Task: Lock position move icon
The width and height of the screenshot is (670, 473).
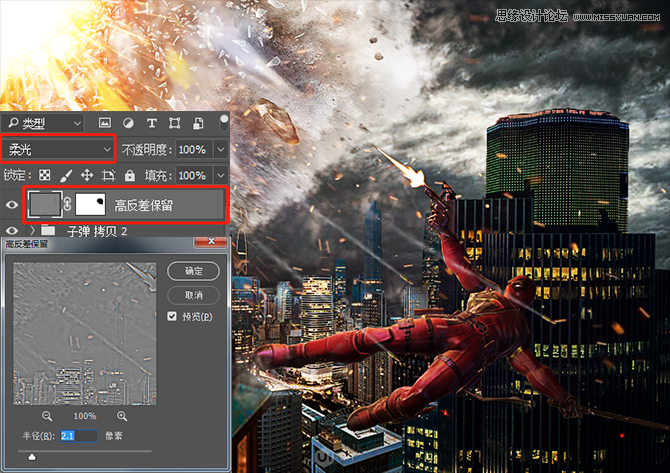Action: [x=87, y=175]
